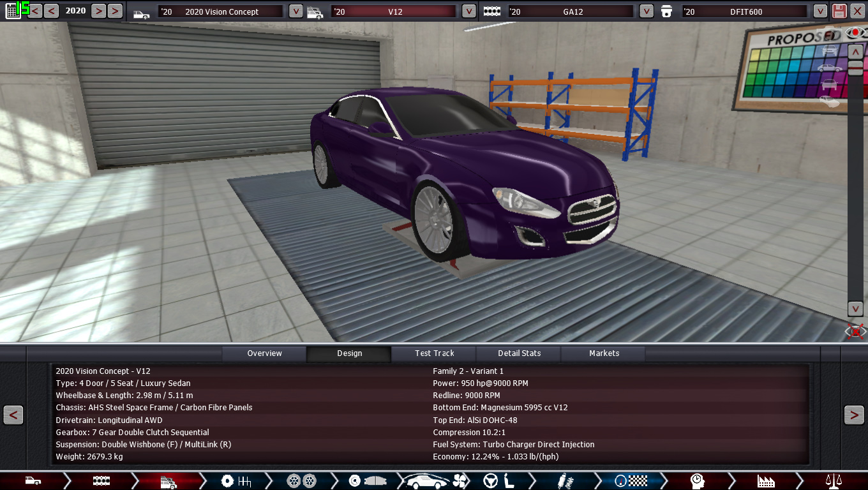Image resolution: width=868 pixels, height=490 pixels.
Task: Expand the 2020 Vision Concept model dropdown
Action: pyautogui.click(x=296, y=11)
